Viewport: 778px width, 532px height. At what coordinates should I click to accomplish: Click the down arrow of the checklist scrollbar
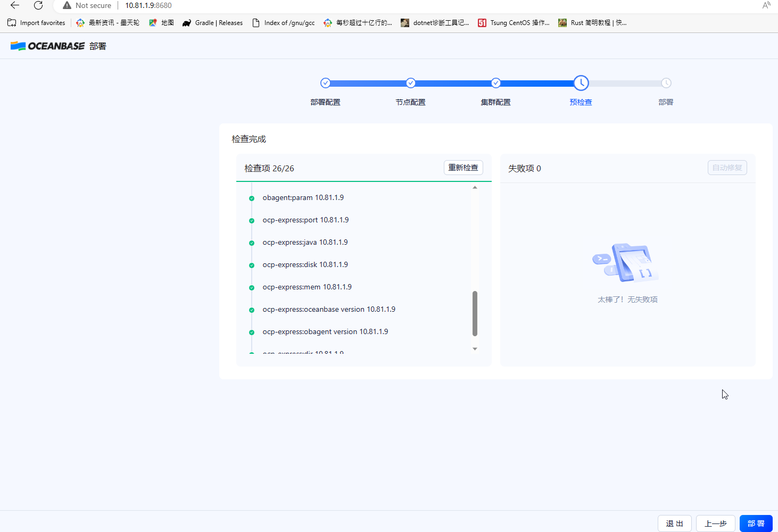click(474, 348)
